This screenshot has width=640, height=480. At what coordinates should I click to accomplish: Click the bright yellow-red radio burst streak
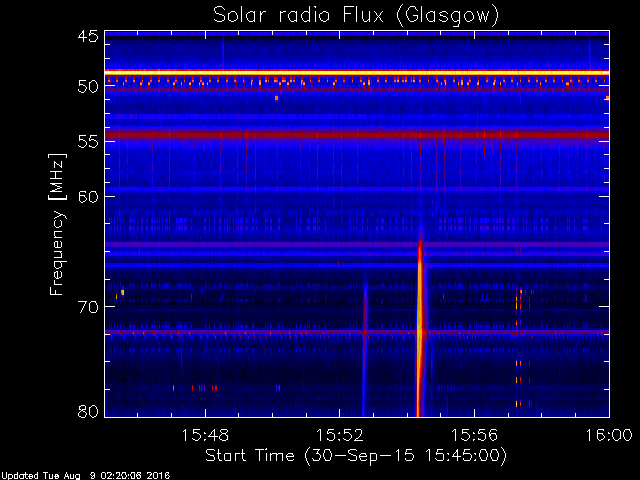420,327
